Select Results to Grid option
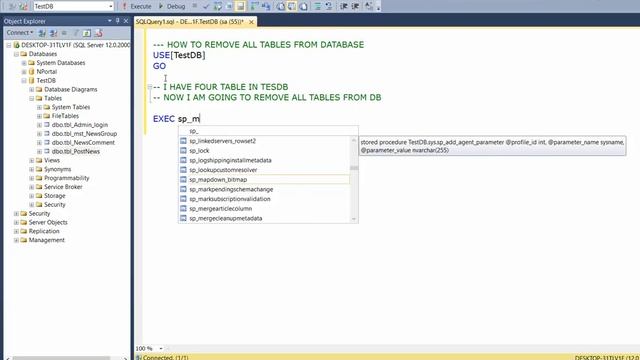The height and width of the screenshot is (360, 640). [292, 6]
